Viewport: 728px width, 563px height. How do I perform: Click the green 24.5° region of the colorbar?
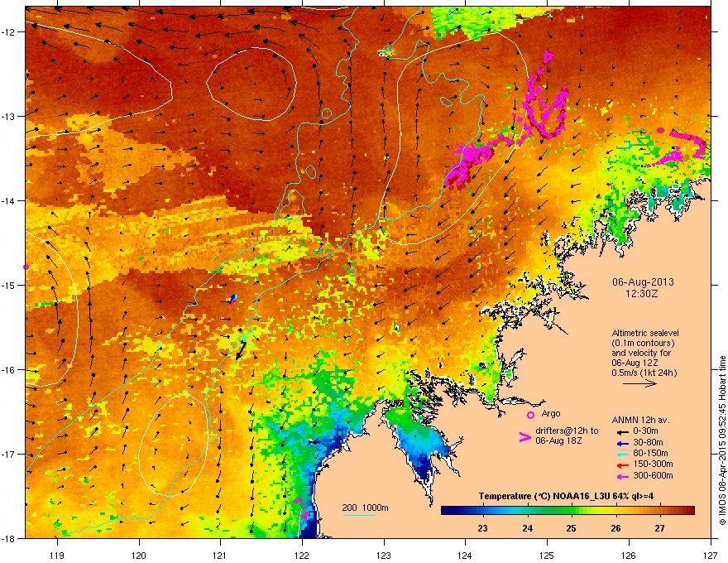pos(548,511)
